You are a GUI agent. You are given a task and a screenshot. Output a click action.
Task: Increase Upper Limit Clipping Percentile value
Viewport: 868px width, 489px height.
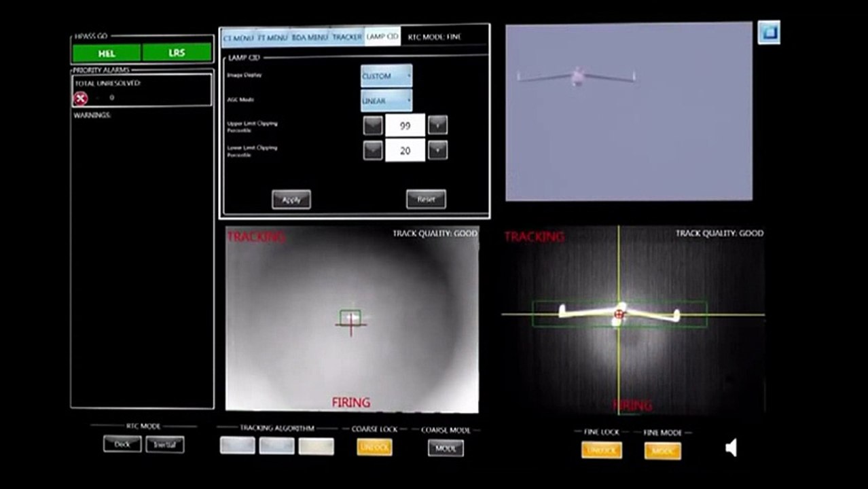click(437, 125)
